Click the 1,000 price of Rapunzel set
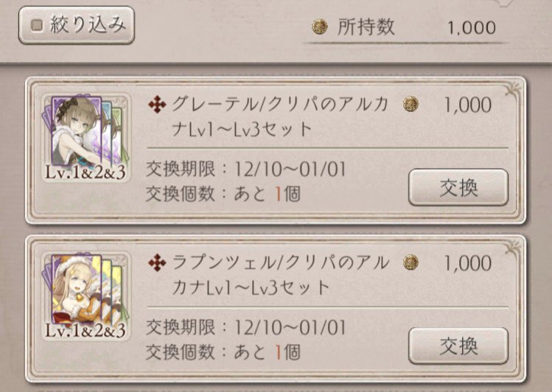The image size is (552, 392). coord(467,263)
